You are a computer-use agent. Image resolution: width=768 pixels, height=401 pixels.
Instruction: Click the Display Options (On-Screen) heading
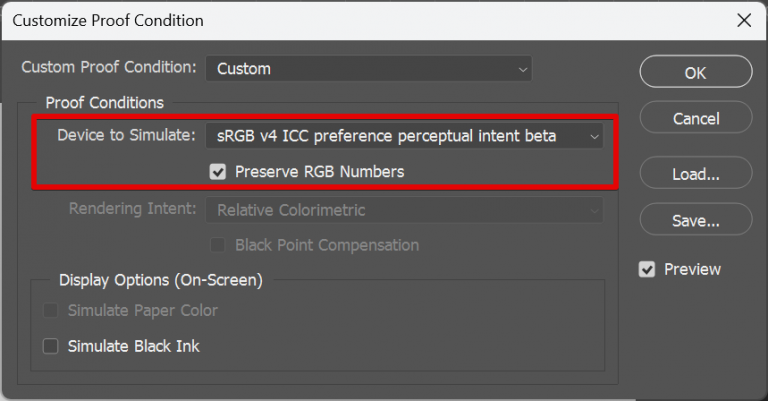coord(160,281)
